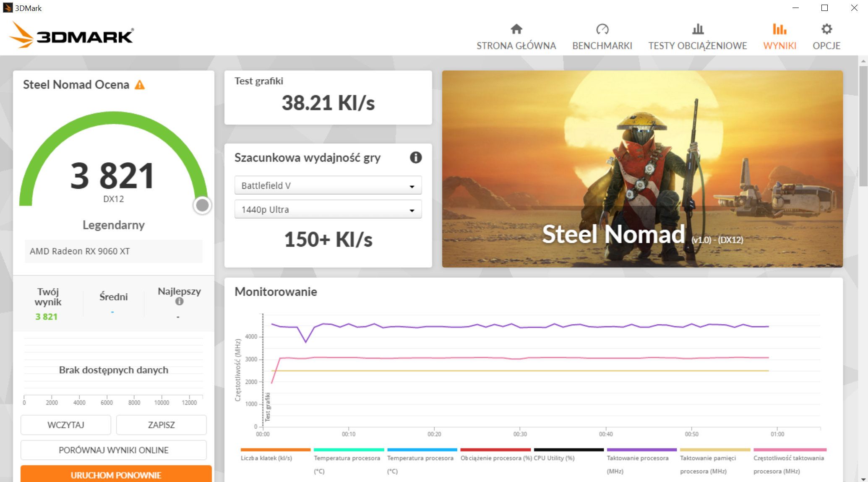Click the 3DMark logo
Screen dimensions: 868x482
(x=71, y=35)
